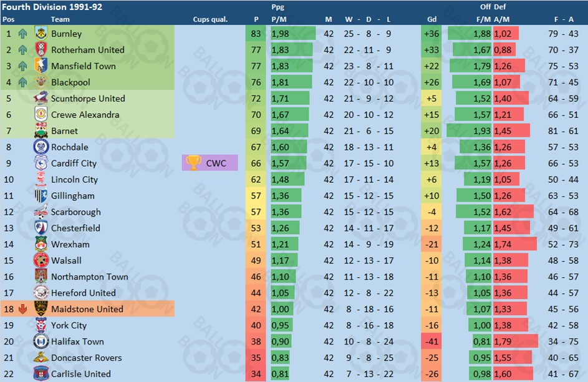The image size is (588, 382).
Task: Click the Burnley club crest
Action: click(x=41, y=34)
